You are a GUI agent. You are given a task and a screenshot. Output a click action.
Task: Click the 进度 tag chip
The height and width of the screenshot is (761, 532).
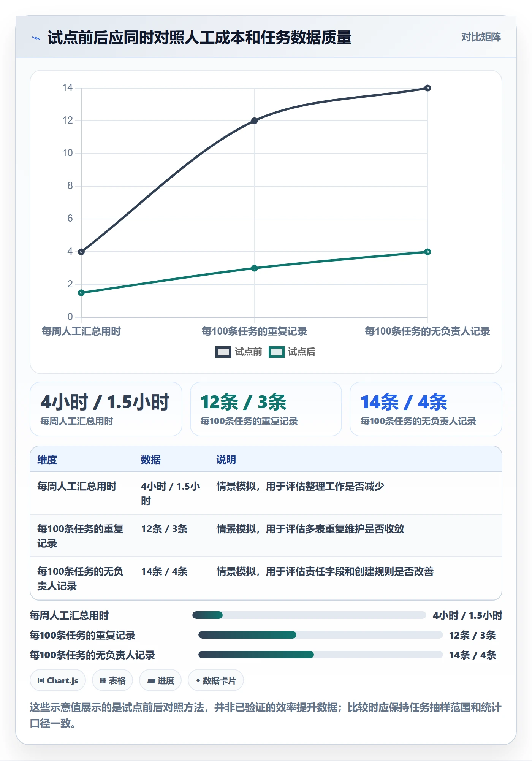pos(160,680)
